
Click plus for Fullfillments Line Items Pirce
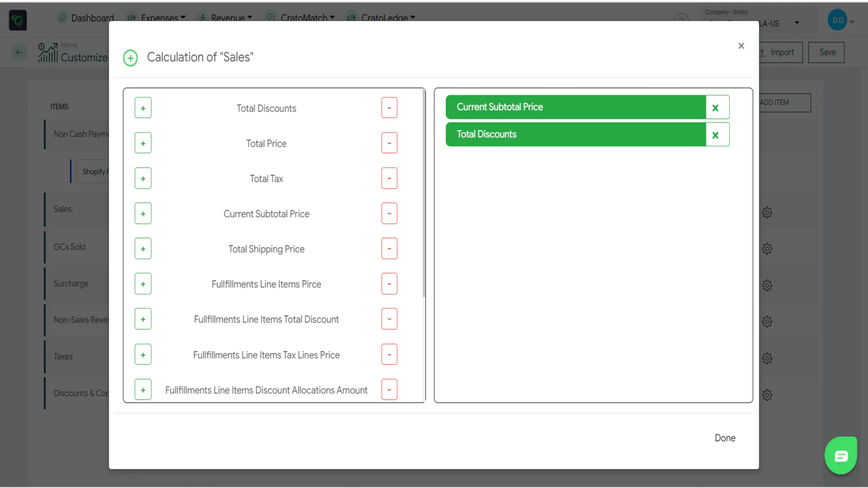click(143, 284)
